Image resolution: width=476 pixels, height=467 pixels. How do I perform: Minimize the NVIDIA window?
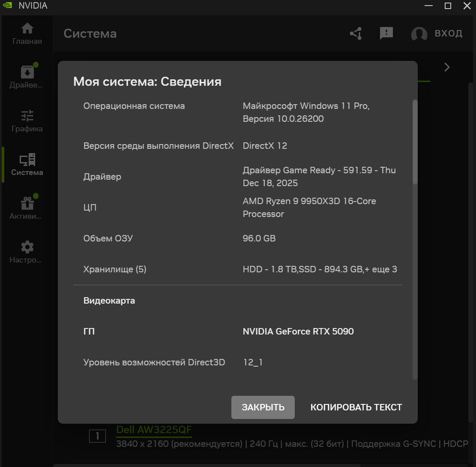coord(428,6)
